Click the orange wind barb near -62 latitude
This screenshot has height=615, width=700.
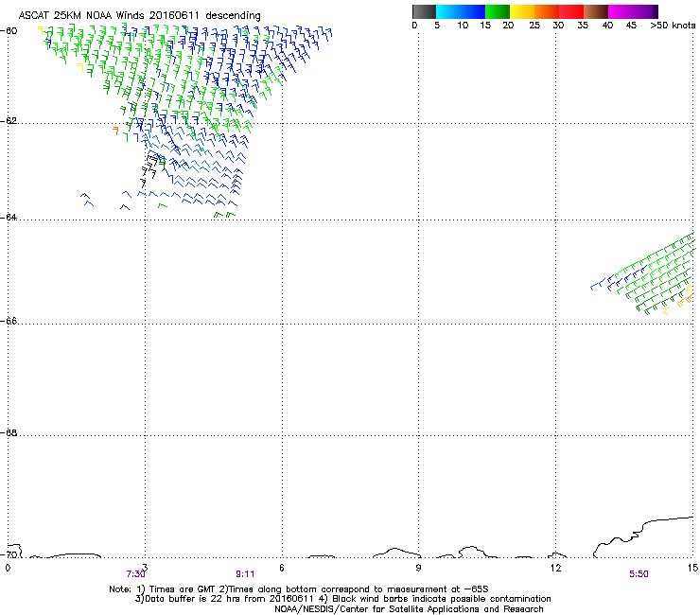pyautogui.click(x=116, y=131)
